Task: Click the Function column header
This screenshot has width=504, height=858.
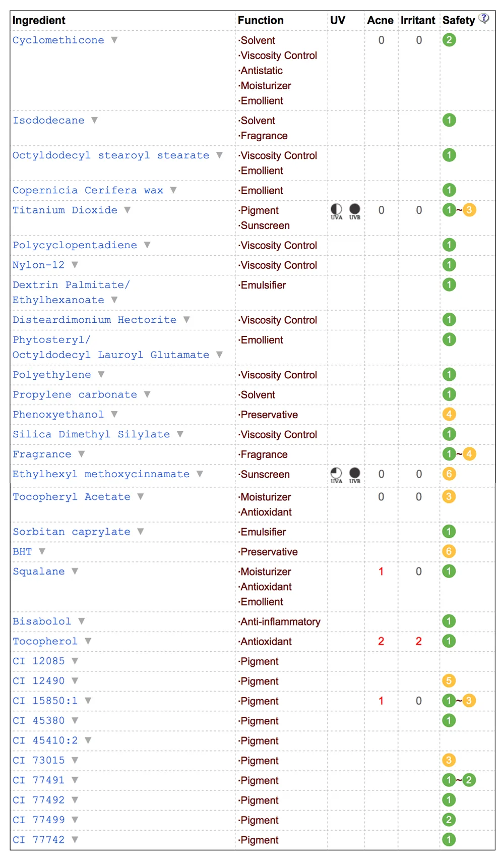Action: pos(261,20)
